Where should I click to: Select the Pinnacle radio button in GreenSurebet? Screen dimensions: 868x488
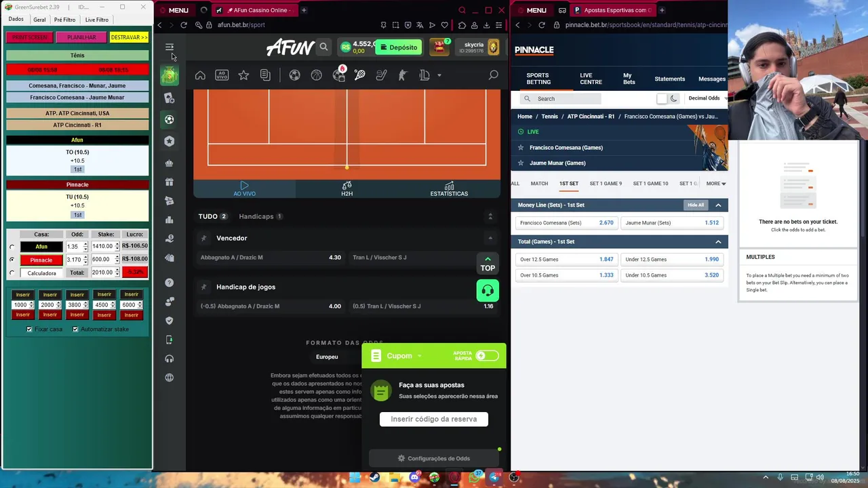(12, 260)
